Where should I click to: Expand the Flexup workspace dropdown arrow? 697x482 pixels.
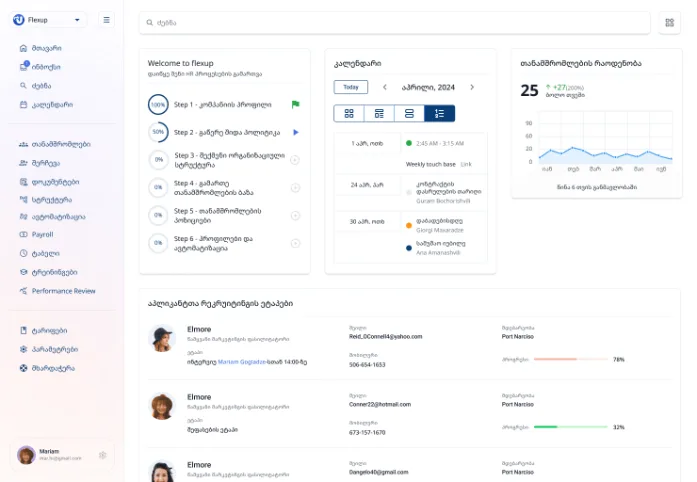(x=77, y=20)
